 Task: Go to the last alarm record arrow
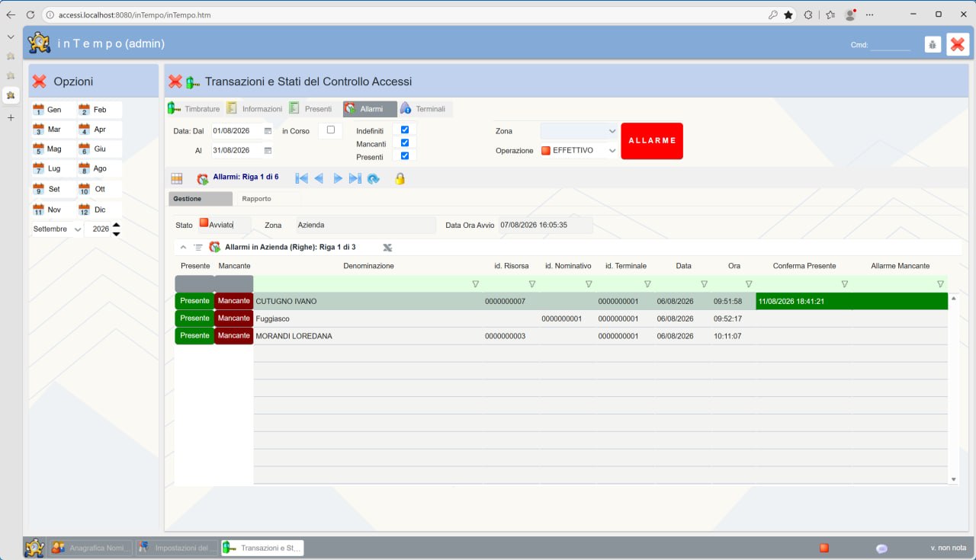[355, 178]
